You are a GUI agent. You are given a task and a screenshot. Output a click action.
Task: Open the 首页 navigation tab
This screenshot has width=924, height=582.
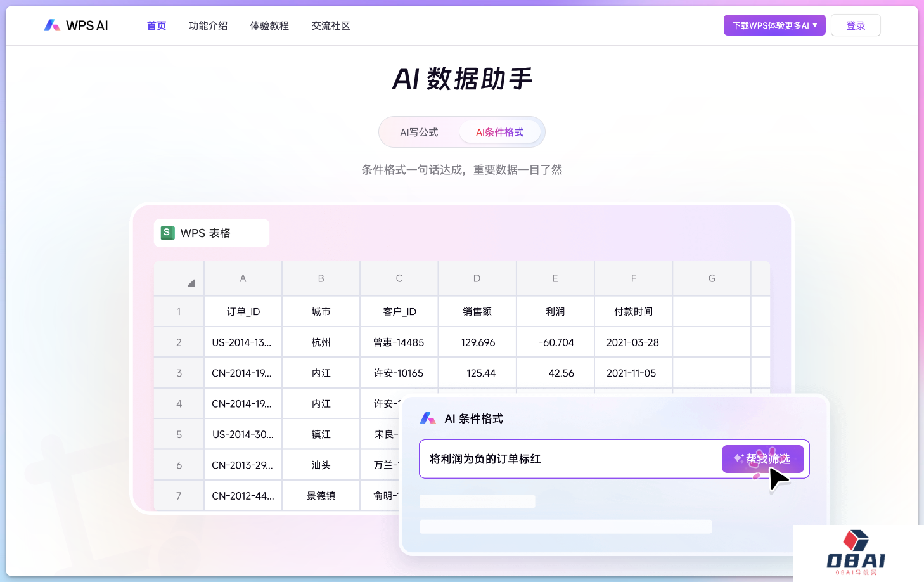157,26
